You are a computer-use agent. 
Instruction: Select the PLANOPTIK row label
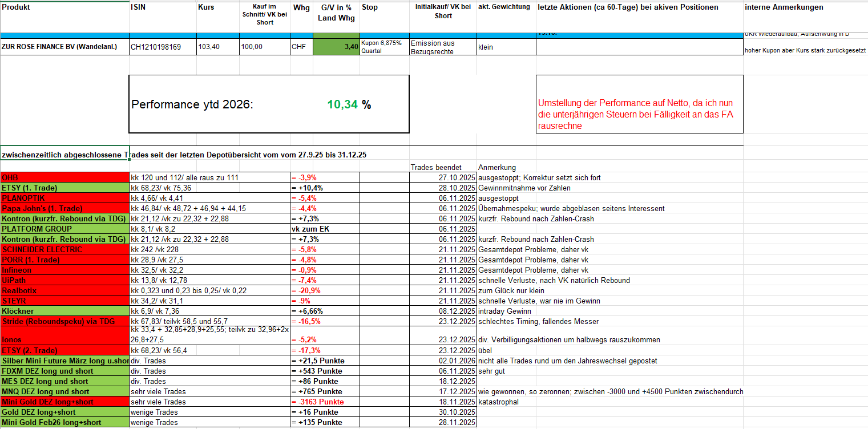64,198
